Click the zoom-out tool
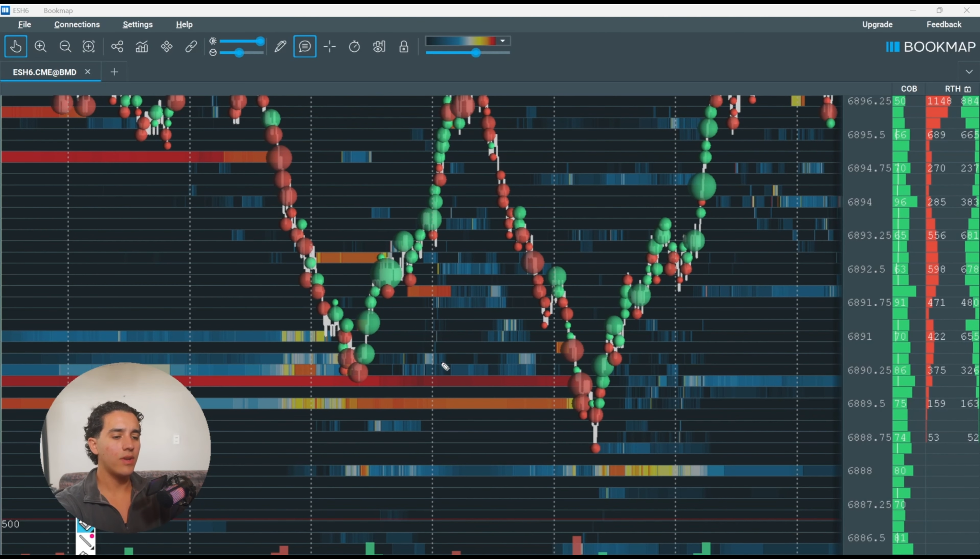This screenshot has height=559, width=980. (x=65, y=46)
